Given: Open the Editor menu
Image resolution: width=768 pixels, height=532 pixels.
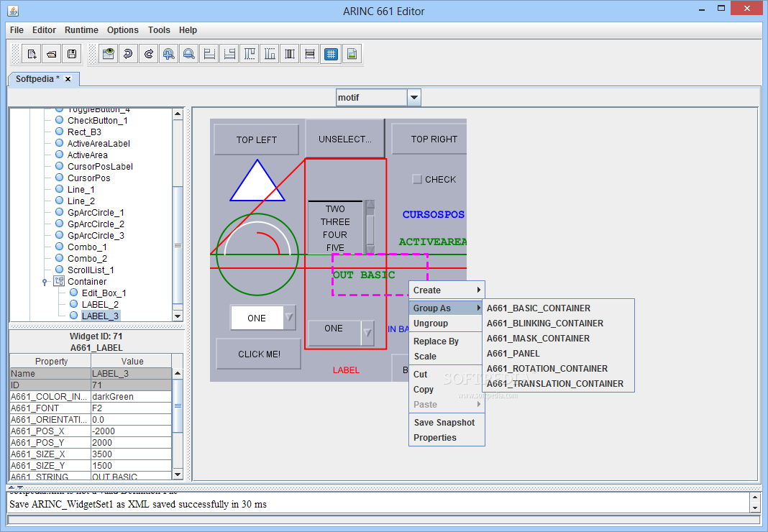Looking at the screenshot, I should 44,30.
